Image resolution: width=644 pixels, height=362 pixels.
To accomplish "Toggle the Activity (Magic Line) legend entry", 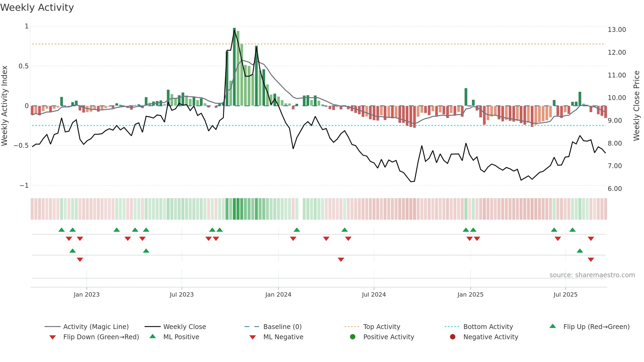I will click(x=87, y=327).
